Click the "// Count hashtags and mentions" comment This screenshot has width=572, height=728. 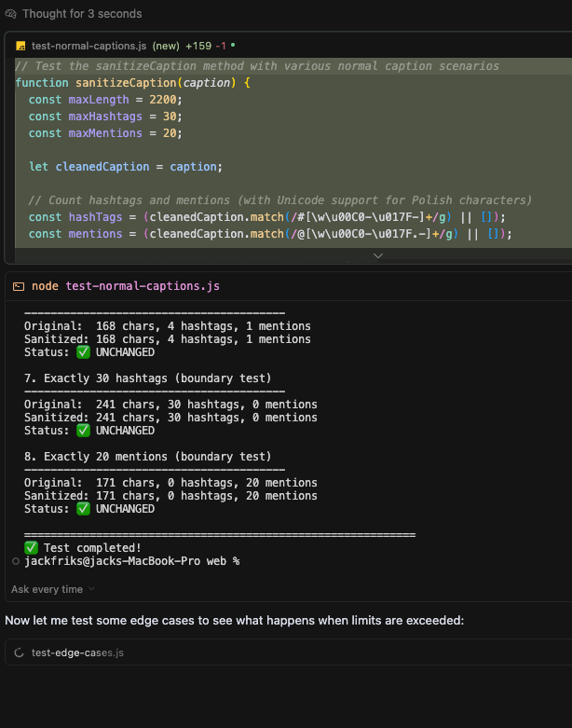click(279, 200)
